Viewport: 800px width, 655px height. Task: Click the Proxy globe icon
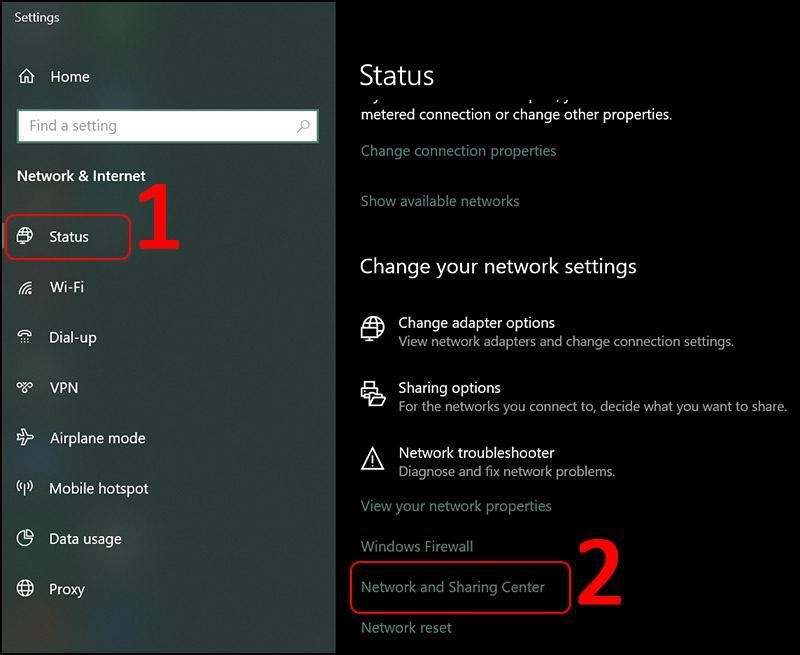(x=26, y=589)
